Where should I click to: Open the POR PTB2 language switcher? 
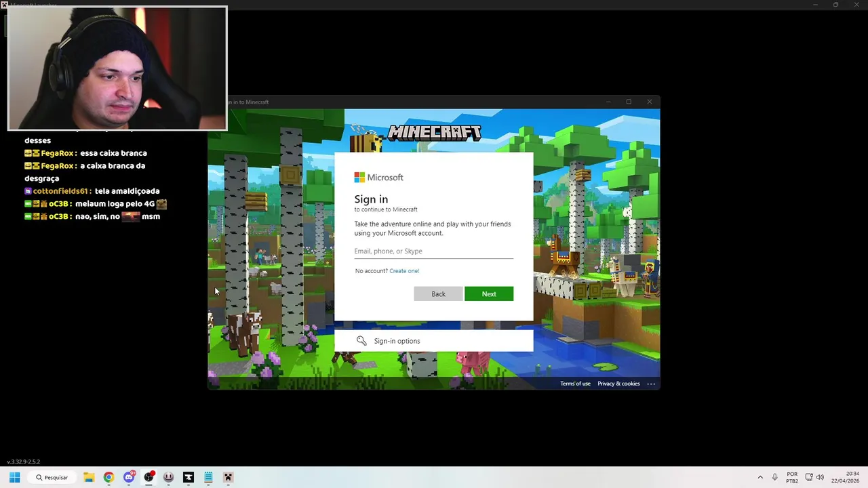coord(792,477)
